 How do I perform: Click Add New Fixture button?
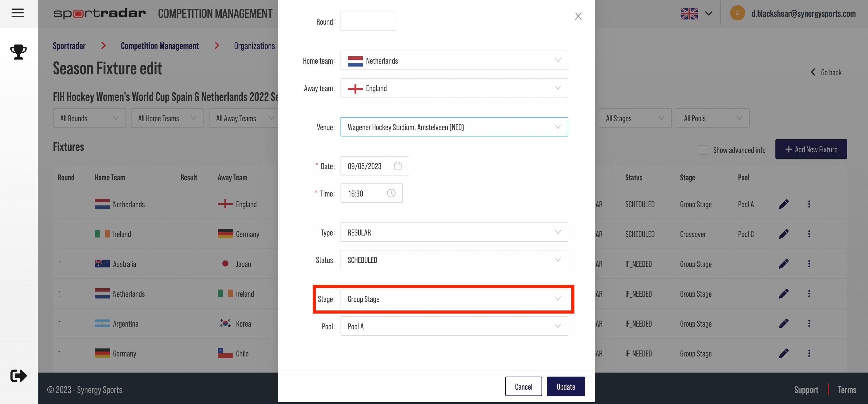pos(811,149)
